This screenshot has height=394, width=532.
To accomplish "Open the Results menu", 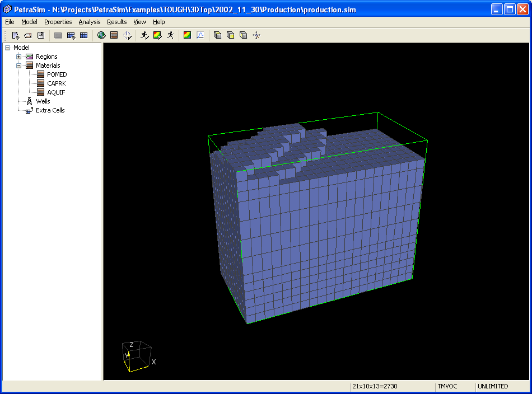I will pos(116,22).
